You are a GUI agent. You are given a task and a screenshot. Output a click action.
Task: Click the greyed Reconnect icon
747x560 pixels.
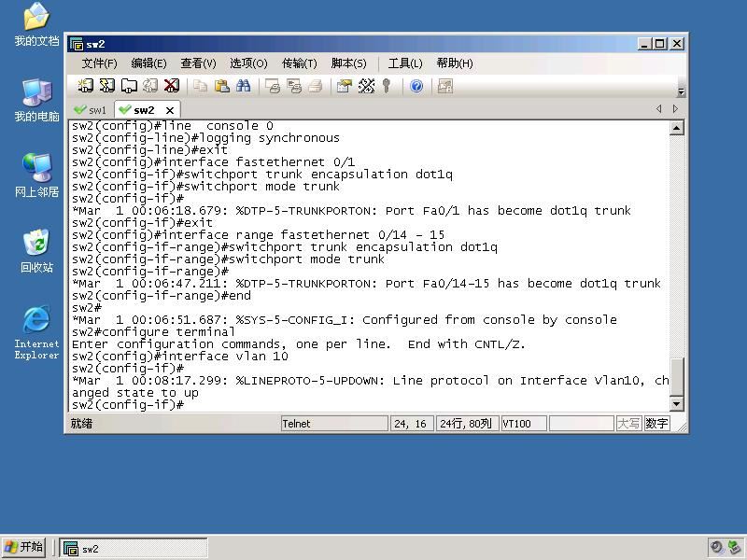(150, 86)
